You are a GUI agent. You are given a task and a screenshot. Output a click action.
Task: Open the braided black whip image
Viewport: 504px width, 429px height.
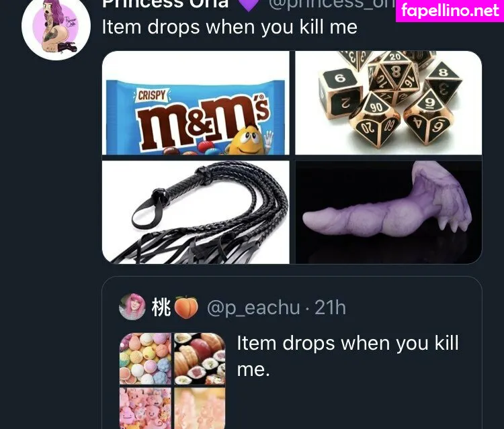tap(196, 212)
